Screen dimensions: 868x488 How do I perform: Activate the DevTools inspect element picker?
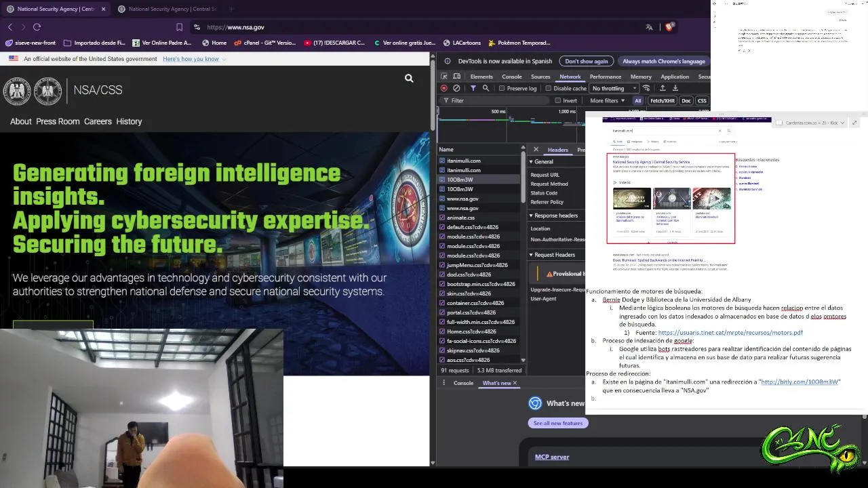coord(444,77)
